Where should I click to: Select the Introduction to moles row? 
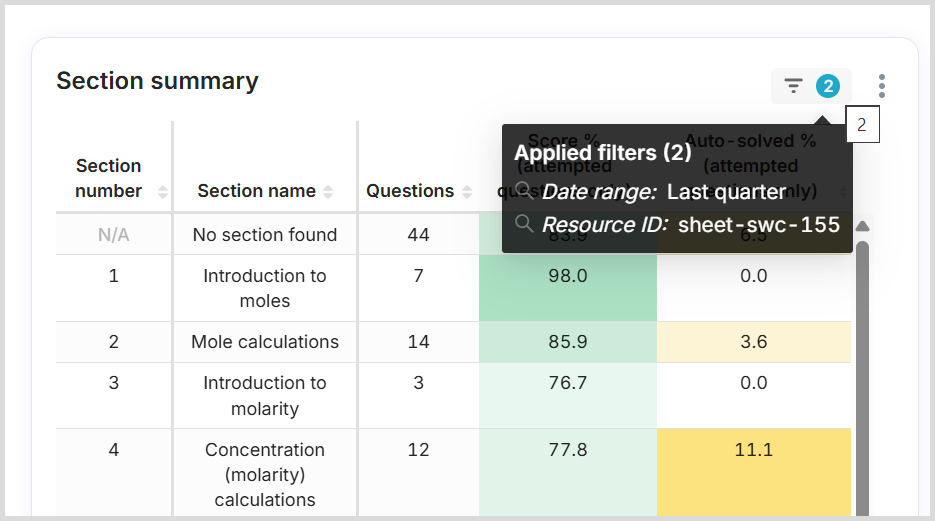point(265,288)
